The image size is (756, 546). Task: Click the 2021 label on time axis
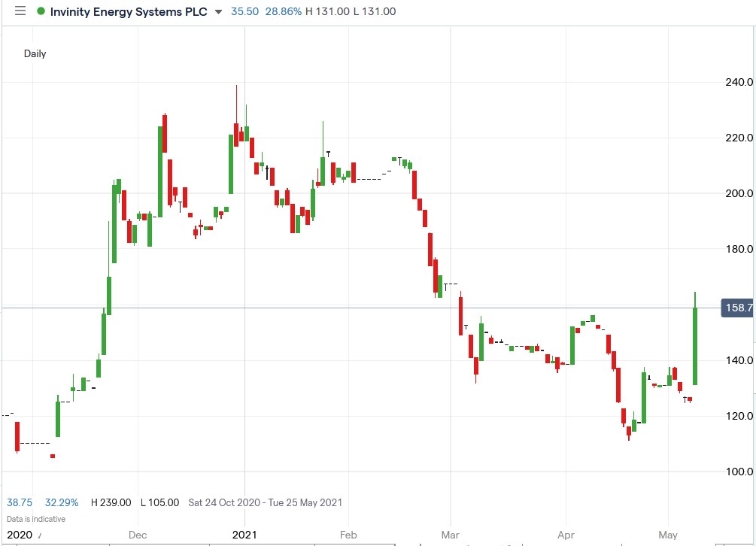click(x=244, y=535)
